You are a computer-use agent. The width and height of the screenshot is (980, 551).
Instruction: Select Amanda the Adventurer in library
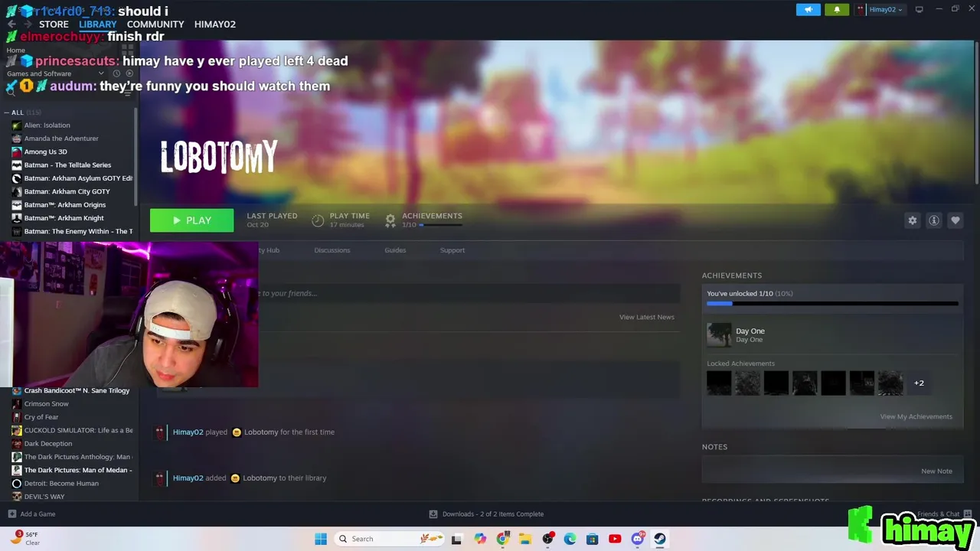[x=61, y=139]
